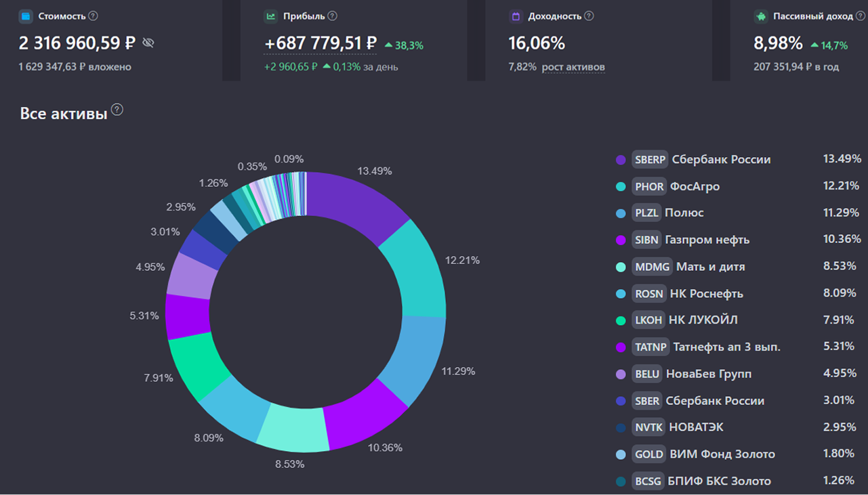Image resolution: width=868 pixels, height=495 pixels.
Task: Open the рост активов link
Action: pyautogui.click(x=574, y=67)
